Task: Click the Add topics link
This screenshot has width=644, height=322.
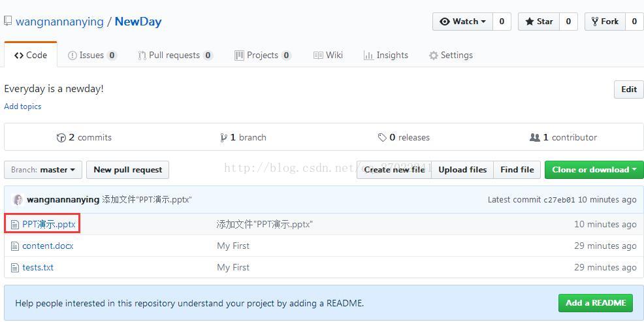Action: pos(23,106)
